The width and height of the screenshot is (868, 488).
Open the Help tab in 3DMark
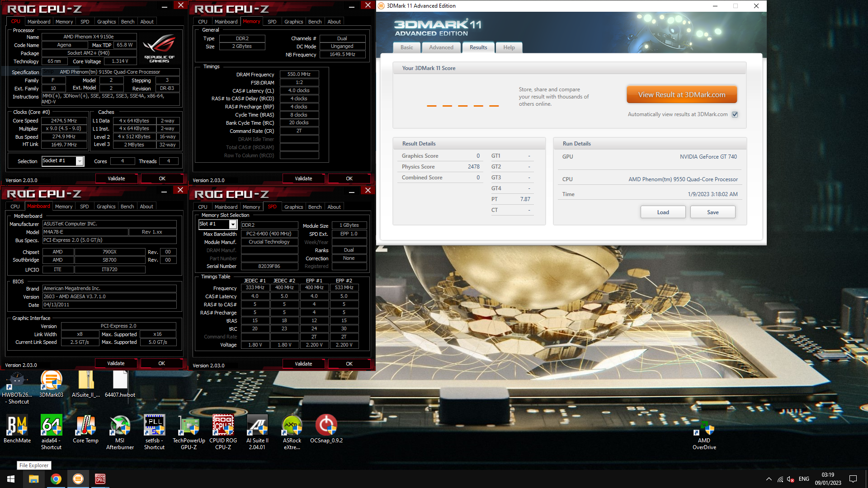point(509,47)
